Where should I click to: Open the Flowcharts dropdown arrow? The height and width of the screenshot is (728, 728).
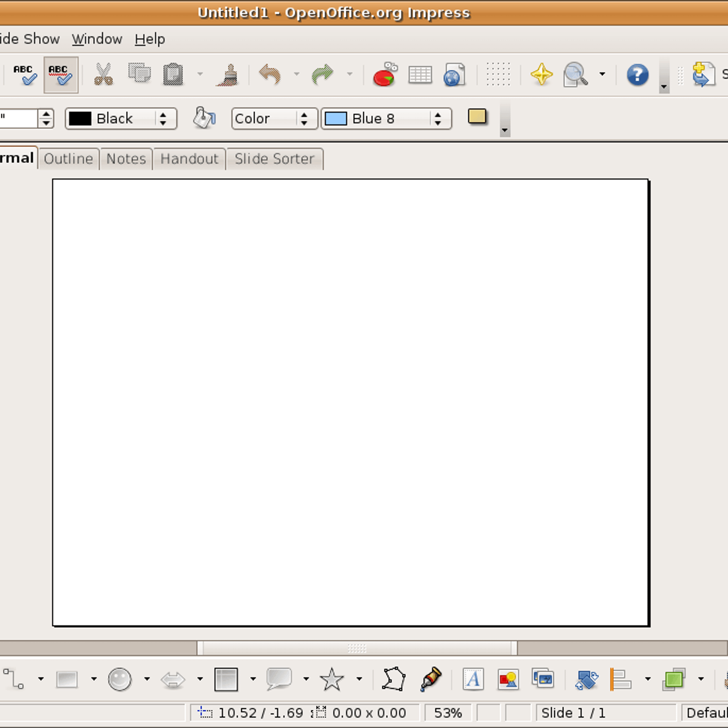click(x=253, y=679)
